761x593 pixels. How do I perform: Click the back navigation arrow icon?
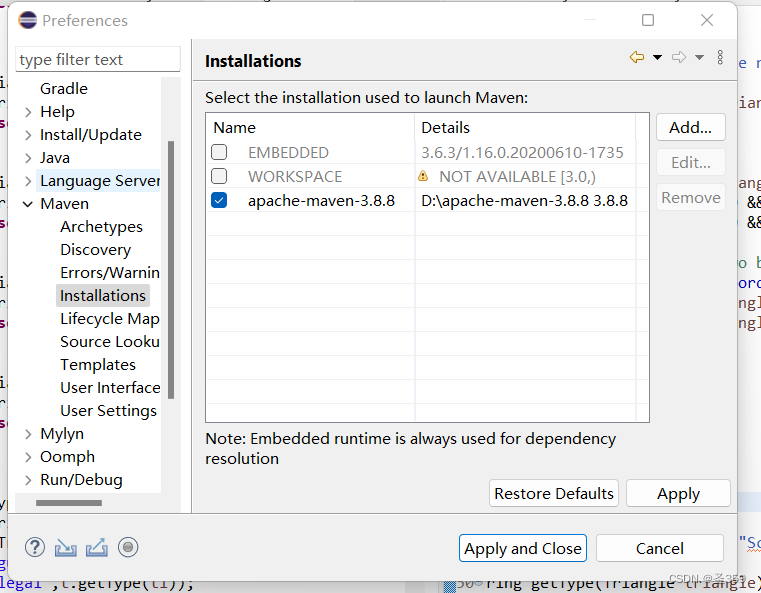(637, 57)
